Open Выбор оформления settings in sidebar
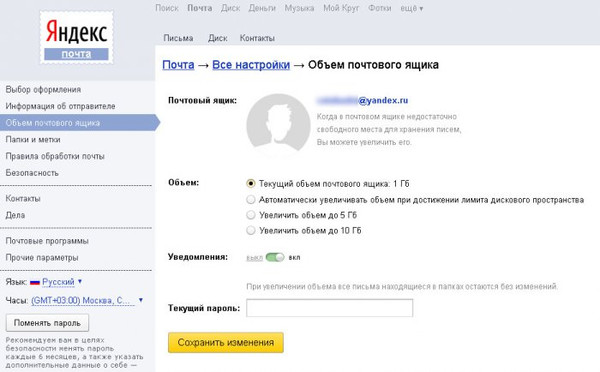Viewport: 600px width, 372px height. 43,90
